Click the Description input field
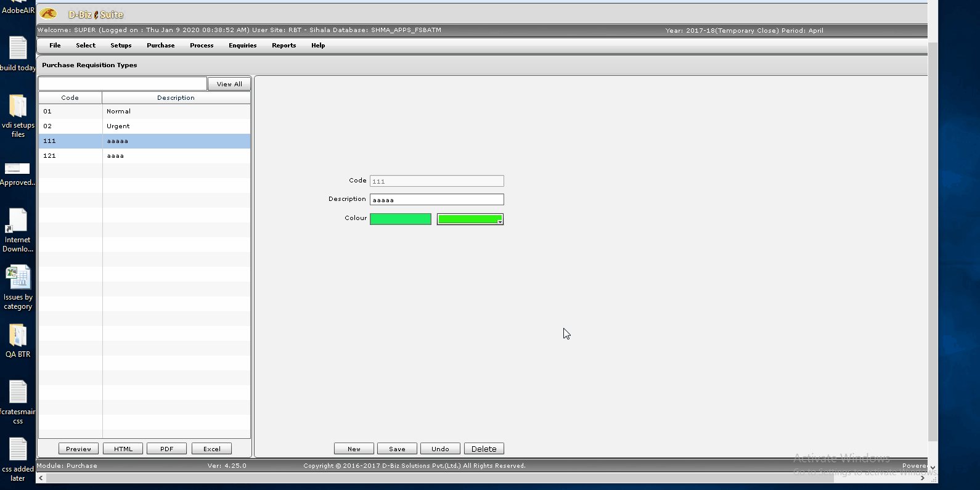The height and width of the screenshot is (490, 980). point(436,200)
